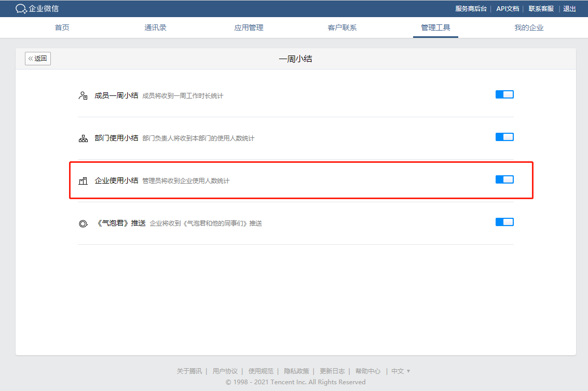Open the 我的企业 tab
Image resolution: width=588 pixels, height=391 pixels.
click(x=529, y=27)
